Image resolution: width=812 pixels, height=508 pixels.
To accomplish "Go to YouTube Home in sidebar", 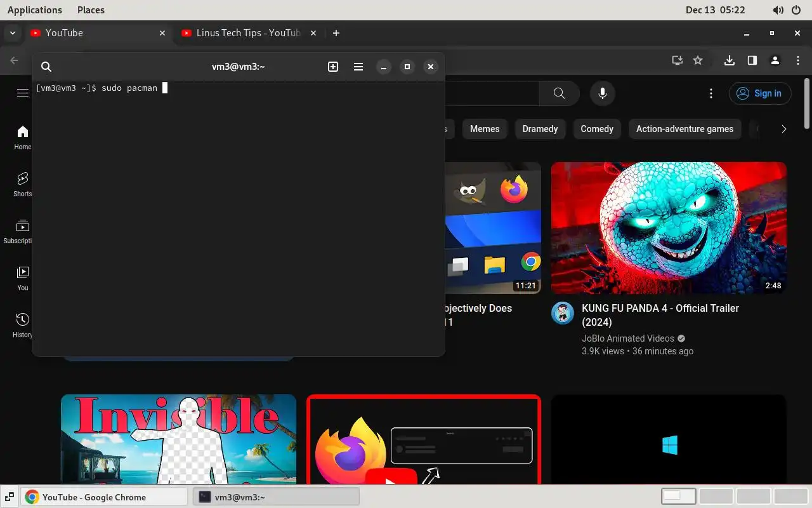I will (x=23, y=137).
